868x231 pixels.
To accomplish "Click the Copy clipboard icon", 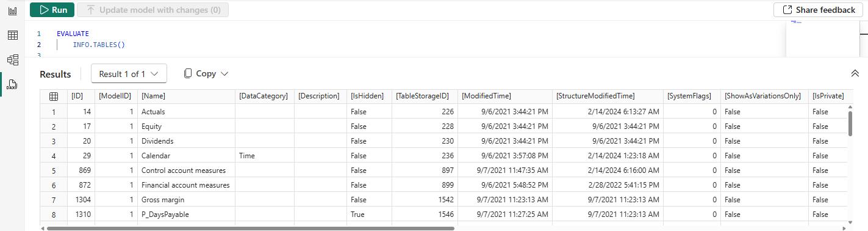I will point(188,73).
